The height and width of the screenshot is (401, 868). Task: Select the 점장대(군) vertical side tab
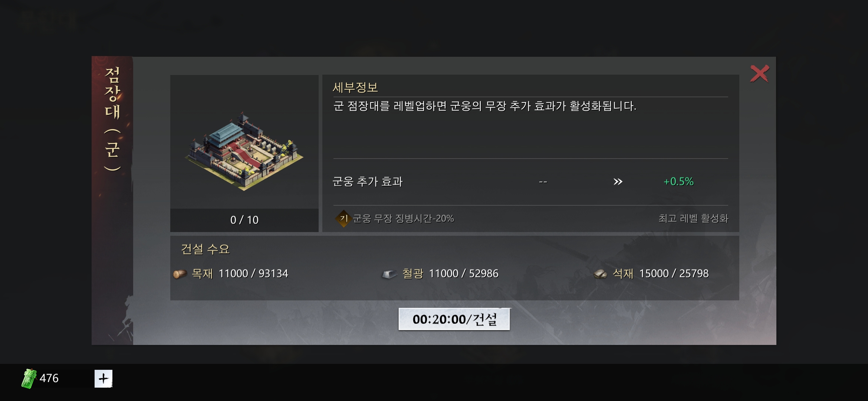[x=112, y=119]
